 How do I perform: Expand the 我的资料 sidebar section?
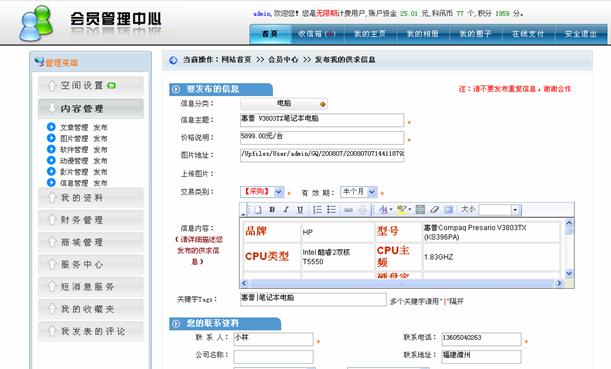click(x=91, y=198)
